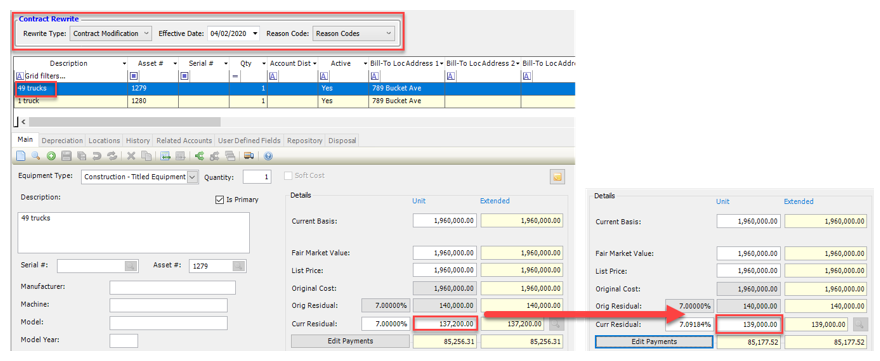
Task: Click Curr Residual percent field 7.00000%
Action: 386,323
